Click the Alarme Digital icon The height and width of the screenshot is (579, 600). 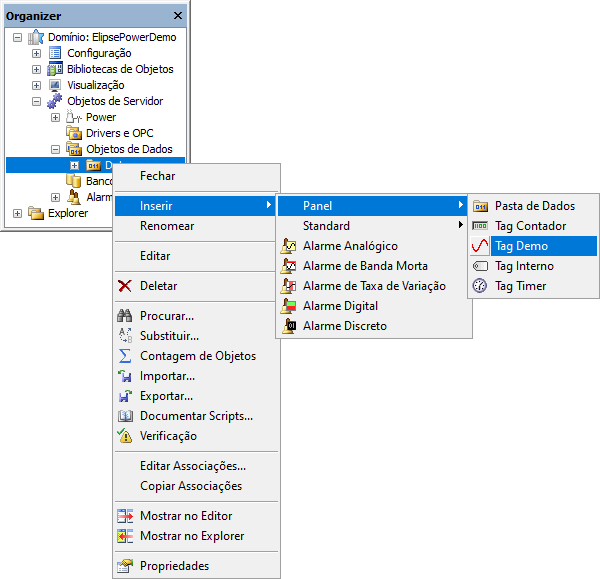tap(289, 306)
